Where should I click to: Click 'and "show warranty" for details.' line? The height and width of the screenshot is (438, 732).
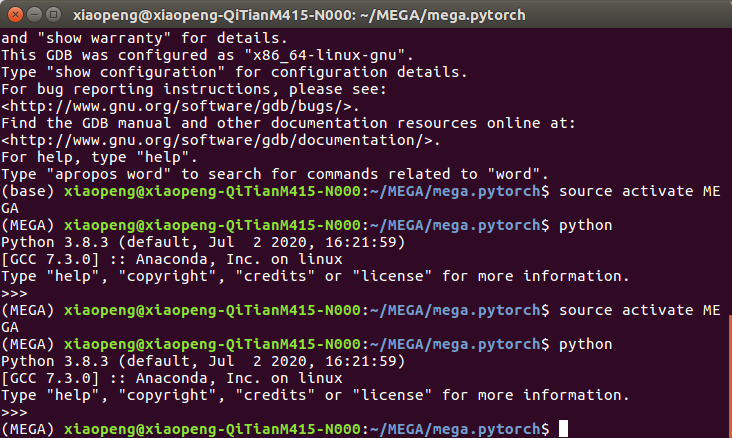click(144, 38)
